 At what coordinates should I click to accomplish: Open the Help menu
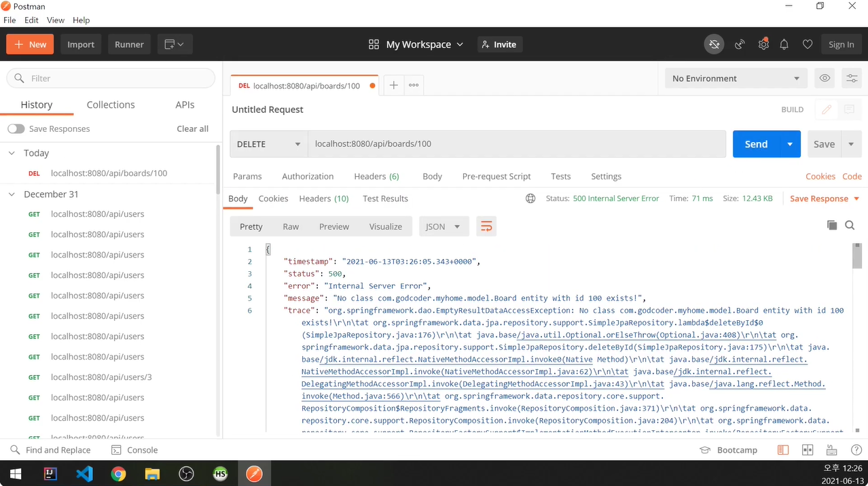coord(81,20)
